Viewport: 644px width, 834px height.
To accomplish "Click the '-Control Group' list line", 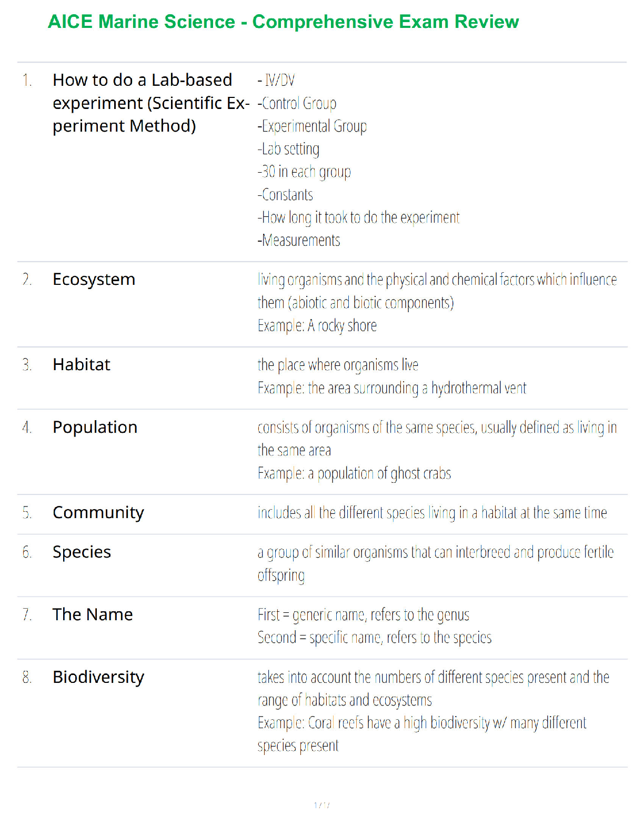I will tap(297, 103).
